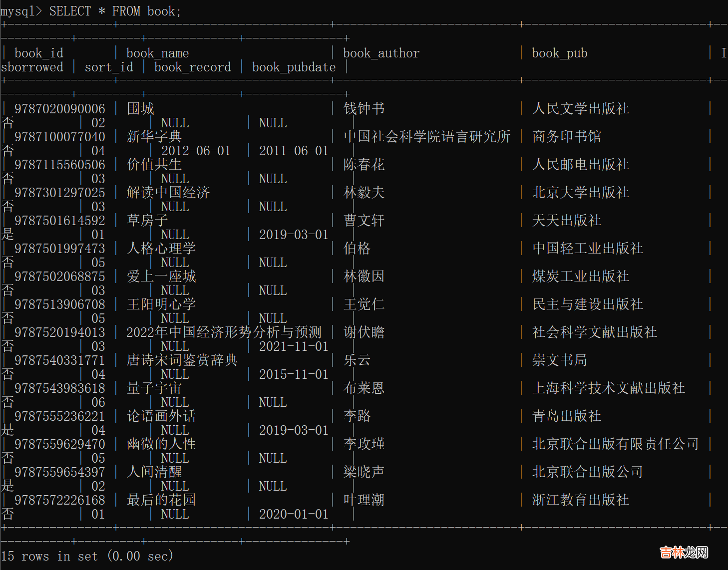The width and height of the screenshot is (728, 570).
Task: Click pubdate 2021-11-01
Action: (x=294, y=346)
